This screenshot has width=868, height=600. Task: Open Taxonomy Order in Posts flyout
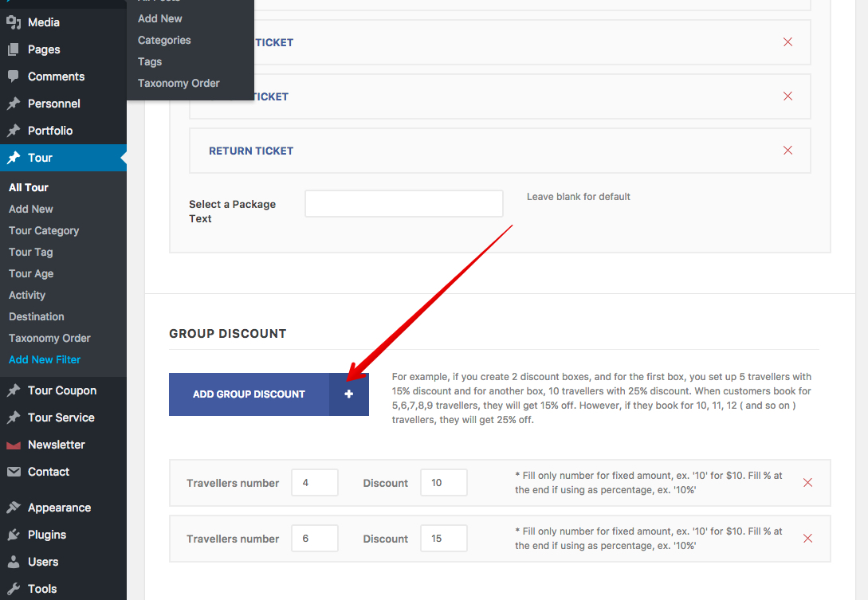(179, 83)
